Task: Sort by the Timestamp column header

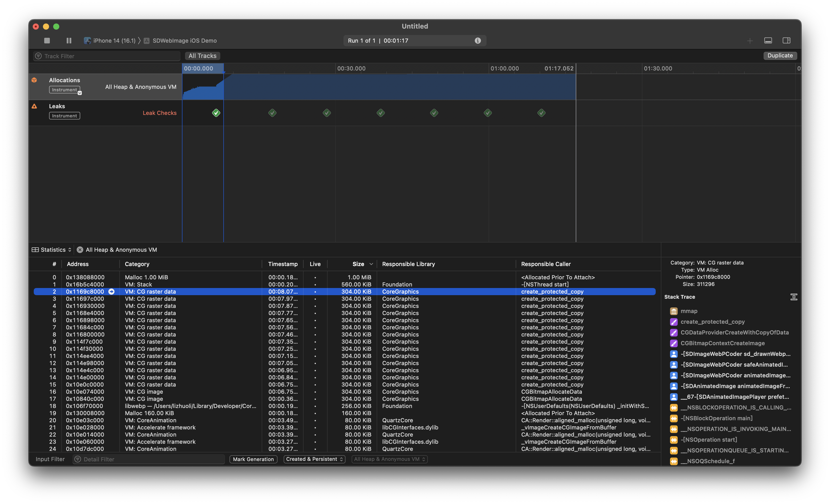Action: point(283,264)
